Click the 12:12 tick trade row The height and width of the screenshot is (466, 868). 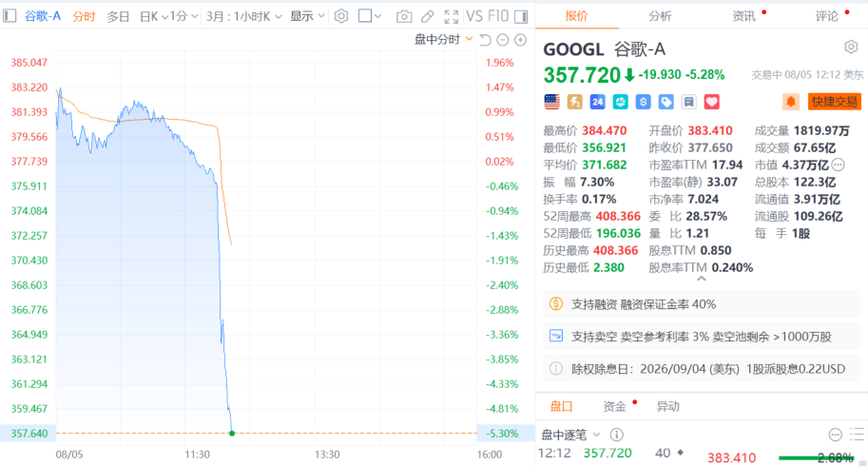coord(611,454)
